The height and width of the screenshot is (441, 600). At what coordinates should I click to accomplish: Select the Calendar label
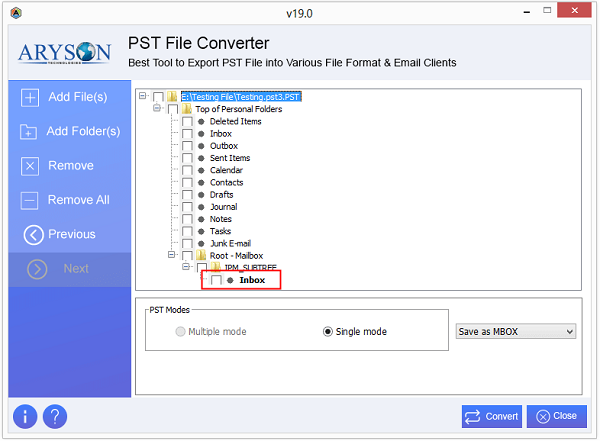pos(226,170)
